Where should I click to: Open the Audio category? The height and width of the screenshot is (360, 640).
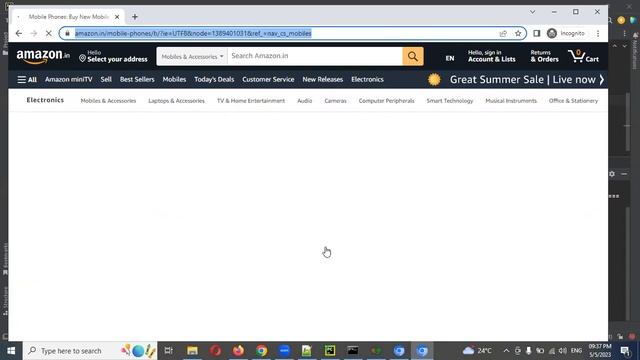tap(304, 101)
